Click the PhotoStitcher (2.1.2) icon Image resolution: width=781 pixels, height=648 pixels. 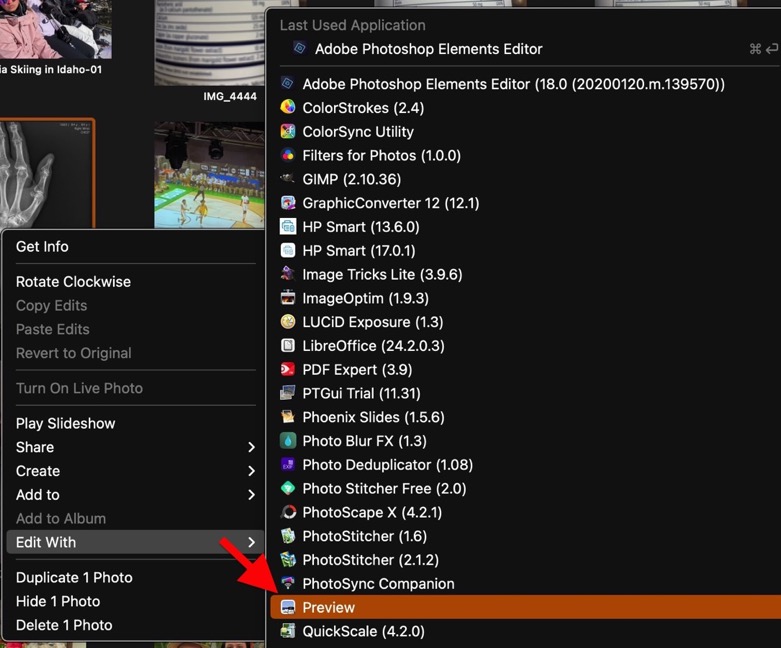pyautogui.click(x=288, y=559)
